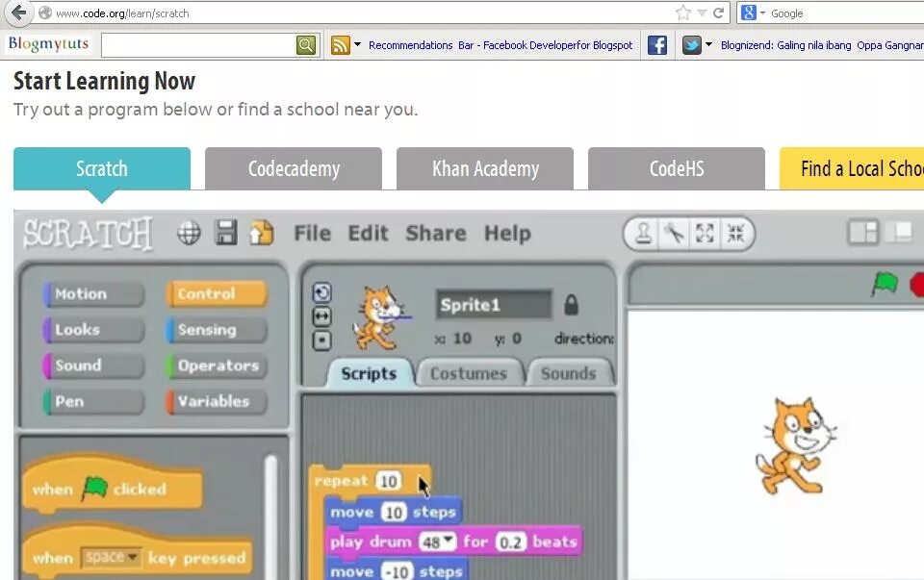The image size is (924, 580).
Task: Click the Scratch save floppy disk icon
Action: 225,233
